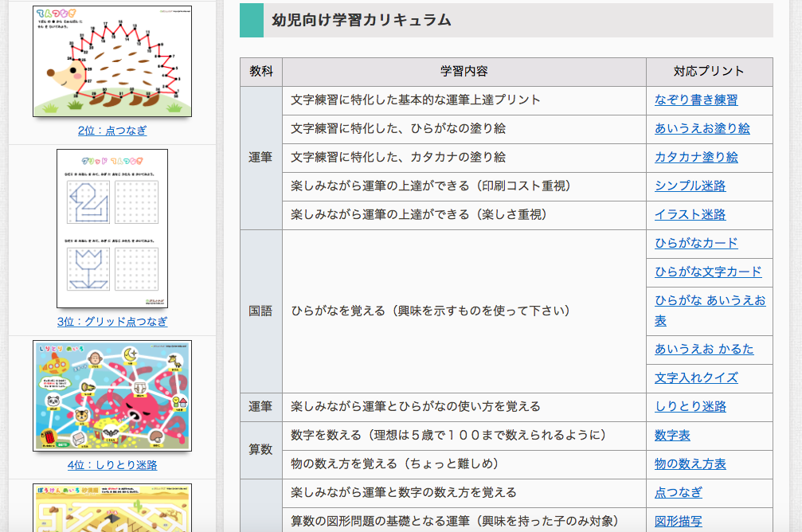The image size is (802, 532).
Task: Click the 3位：グリッド点つなぎ sidebar link
Action: (x=112, y=322)
